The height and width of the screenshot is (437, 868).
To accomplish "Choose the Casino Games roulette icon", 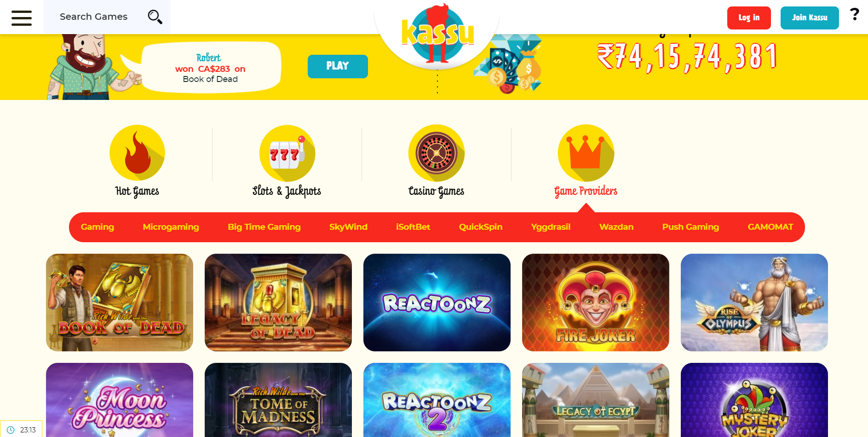I will click(437, 153).
